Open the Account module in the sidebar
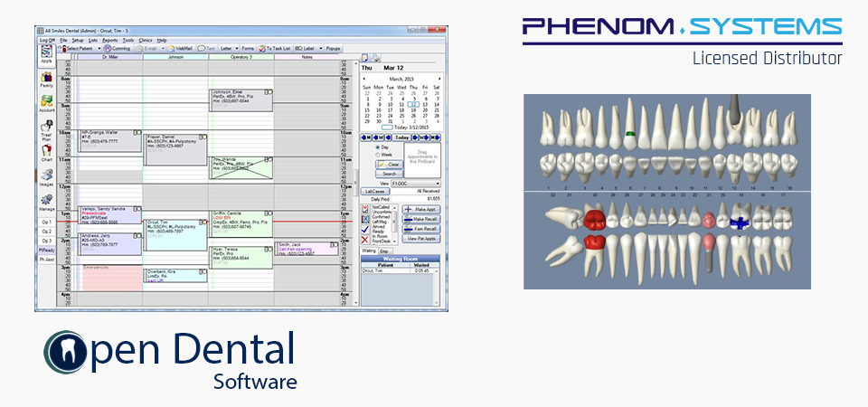This screenshot has width=868, height=407. click(x=46, y=104)
